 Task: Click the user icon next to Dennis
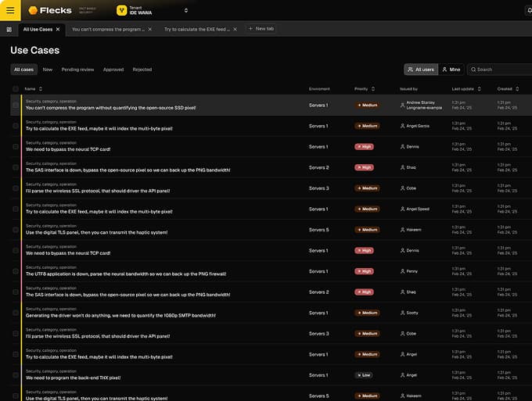coord(402,147)
